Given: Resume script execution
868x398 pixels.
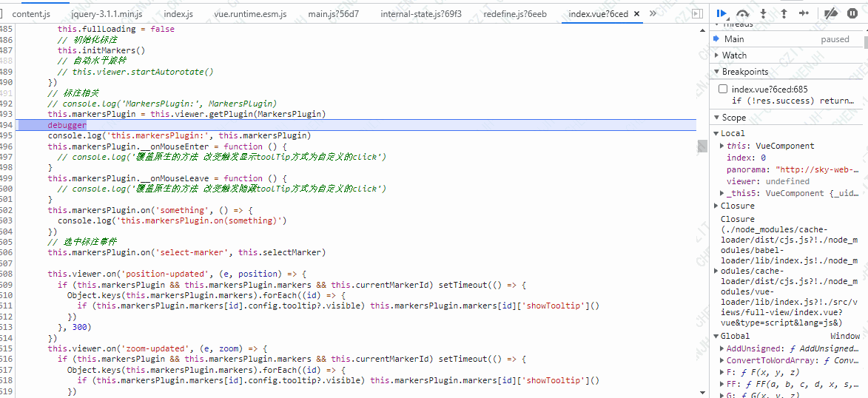Looking at the screenshot, I should coord(721,13).
